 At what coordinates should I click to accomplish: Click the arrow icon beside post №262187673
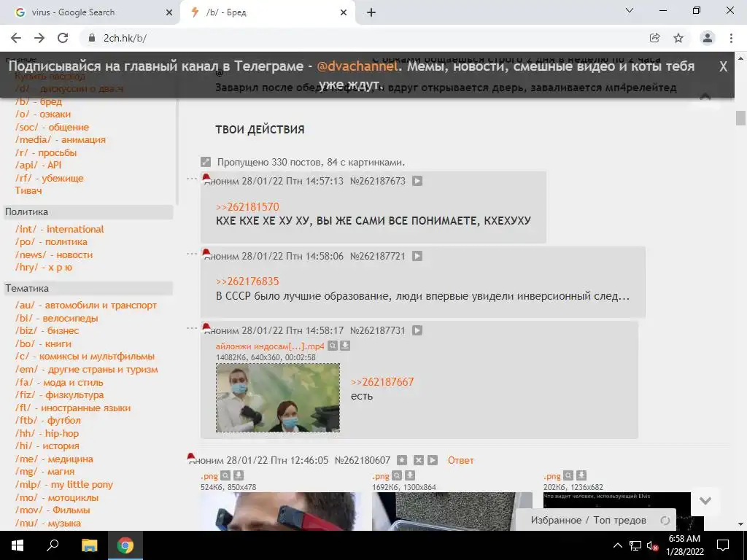[417, 181]
